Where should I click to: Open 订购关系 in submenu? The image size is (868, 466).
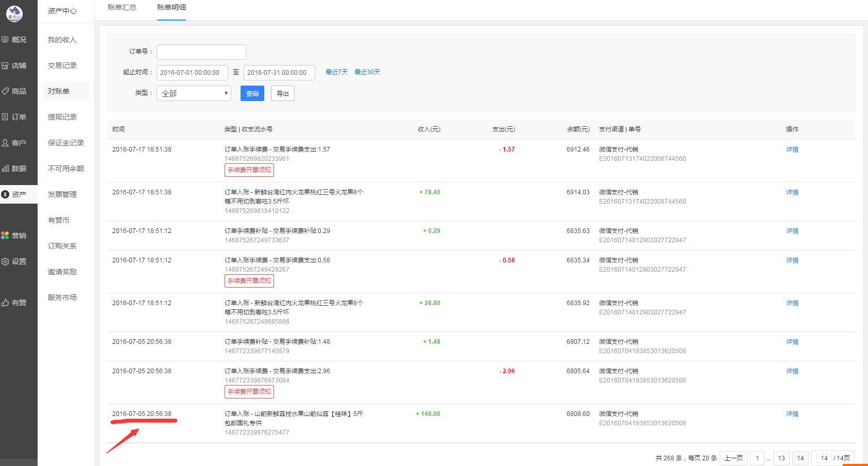tap(62, 246)
